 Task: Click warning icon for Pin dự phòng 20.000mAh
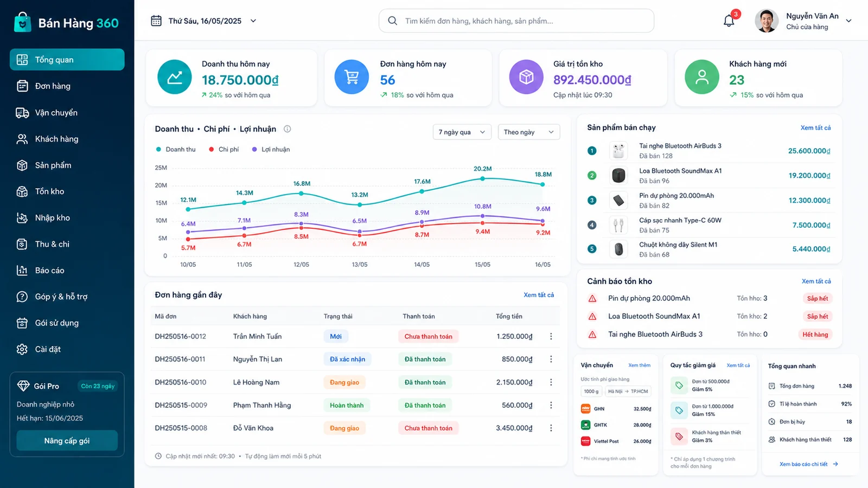pyautogui.click(x=592, y=298)
